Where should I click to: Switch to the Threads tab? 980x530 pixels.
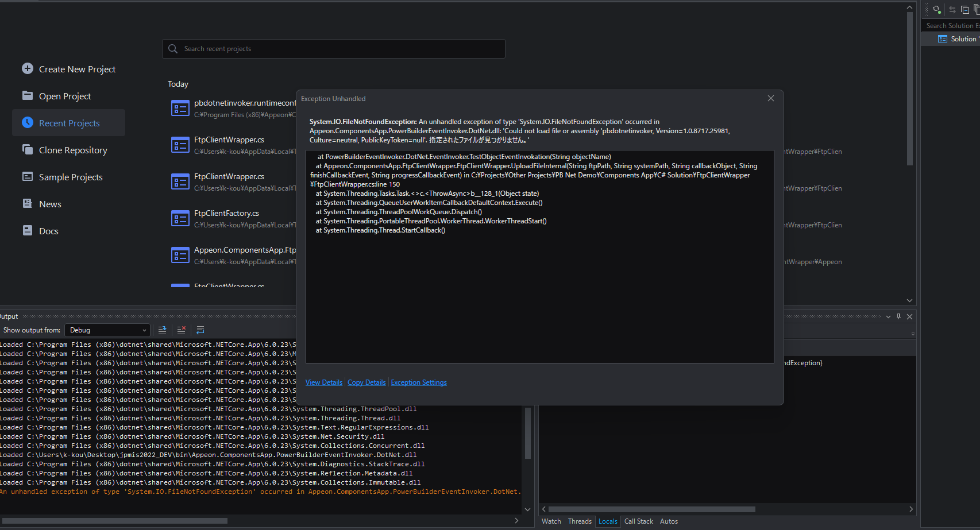[579, 521]
